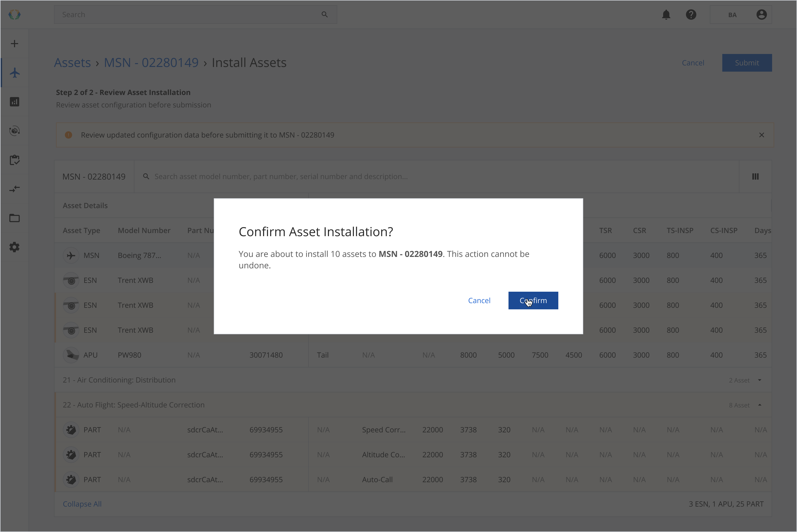The width and height of the screenshot is (797, 532).
Task: Open the settings gear sidebar icon
Action: (14, 247)
